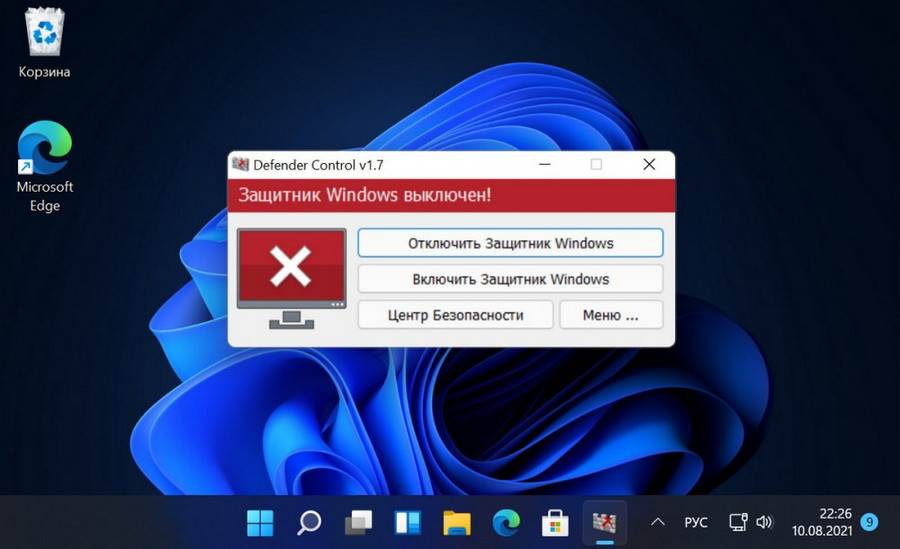The height and width of the screenshot is (549, 900).
Task: Minimize the Defender Control window
Action: pos(545,164)
